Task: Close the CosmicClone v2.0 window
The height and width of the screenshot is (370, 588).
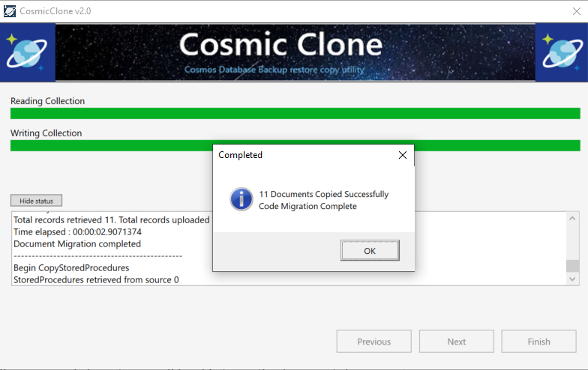Action: pos(576,11)
